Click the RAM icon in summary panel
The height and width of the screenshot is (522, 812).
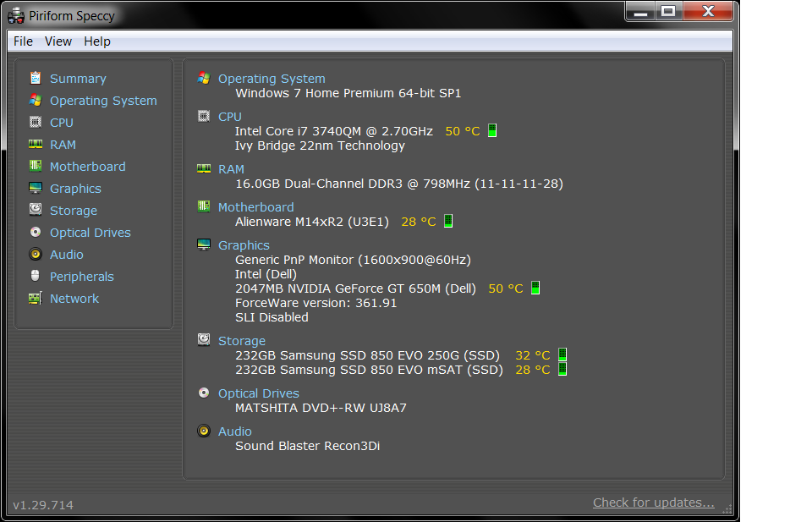pos(204,168)
